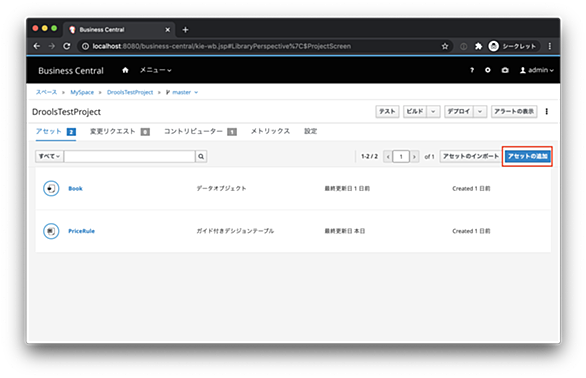Image resolution: width=586 pixels, height=378 pixels.
Task: Go to previous assets page arrow
Action: tap(388, 156)
